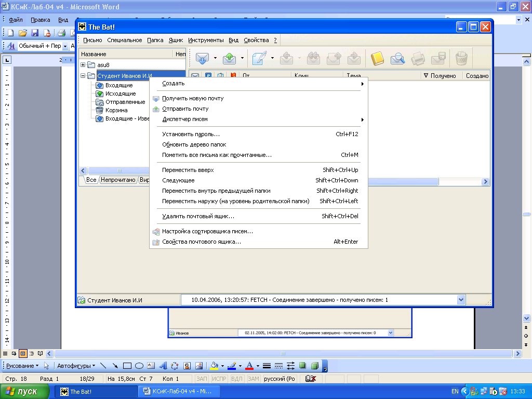The width and height of the screenshot is (532, 399).
Task: Expand the asu8 account tree node
Action: (x=83, y=64)
